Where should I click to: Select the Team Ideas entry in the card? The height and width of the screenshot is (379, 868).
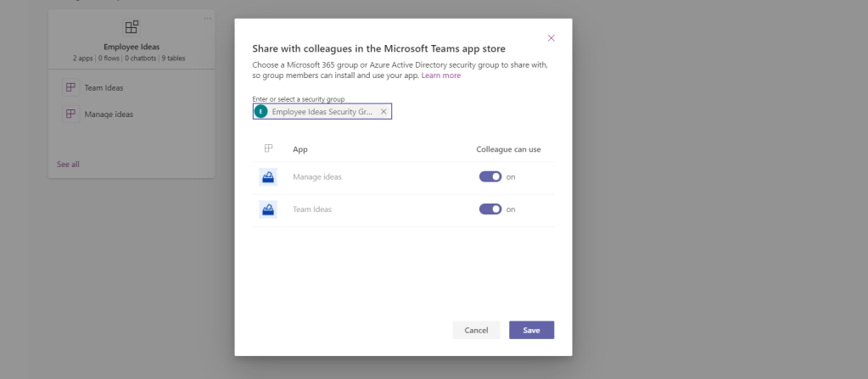tap(104, 87)
